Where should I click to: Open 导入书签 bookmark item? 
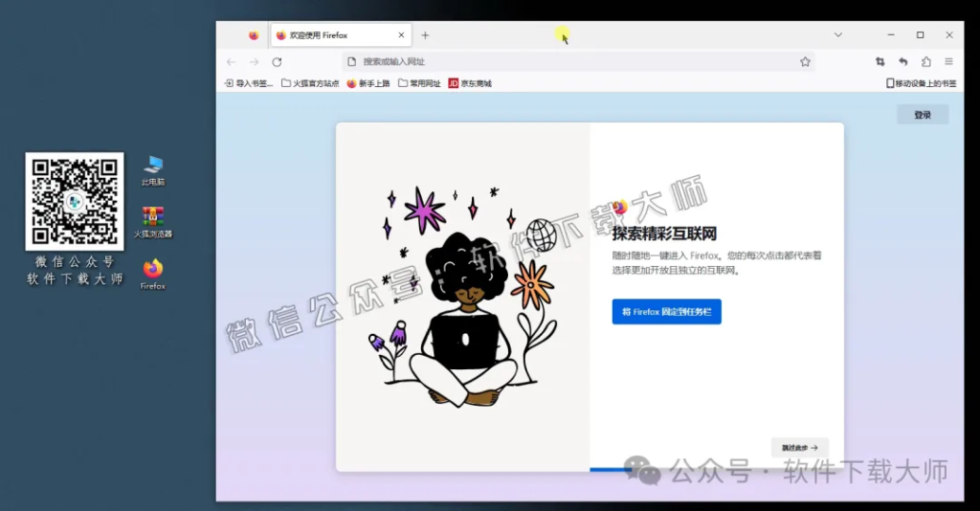click(x=248, y=83)
